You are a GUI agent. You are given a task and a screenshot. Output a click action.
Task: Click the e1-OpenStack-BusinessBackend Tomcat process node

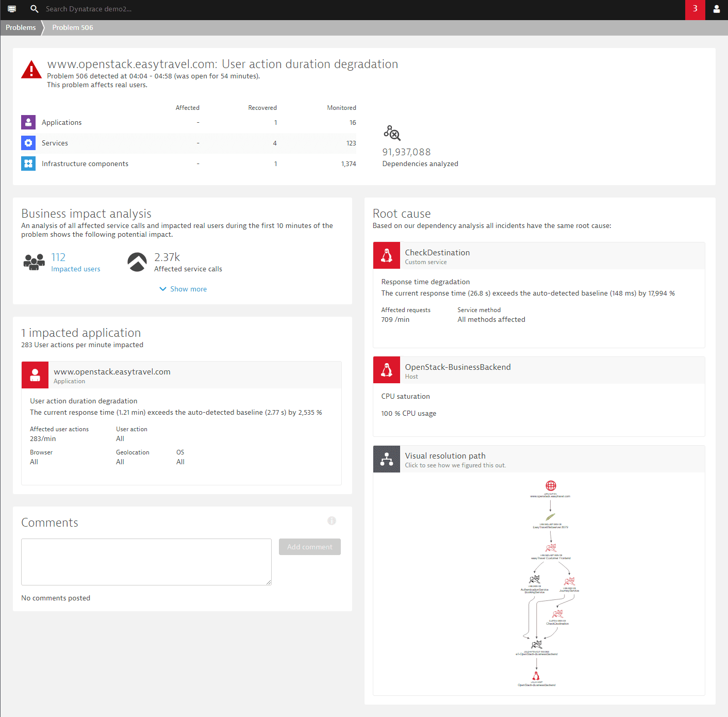coord(536,645)
